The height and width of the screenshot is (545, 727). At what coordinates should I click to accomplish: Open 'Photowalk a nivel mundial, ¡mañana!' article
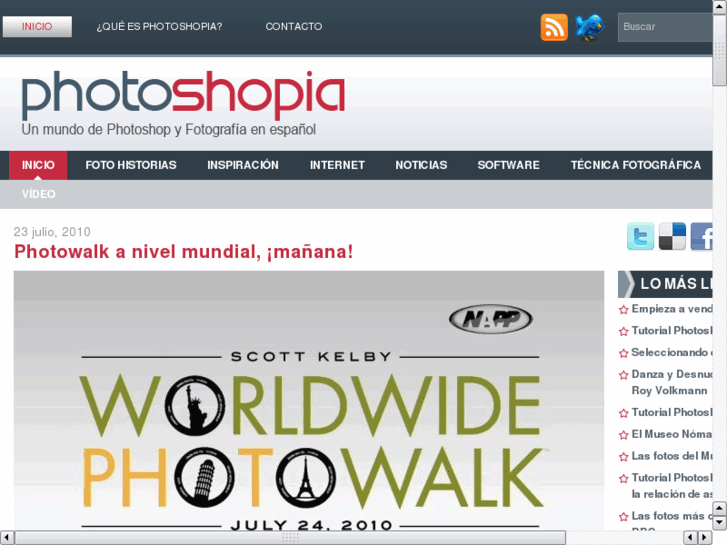[x=184, y=252]
